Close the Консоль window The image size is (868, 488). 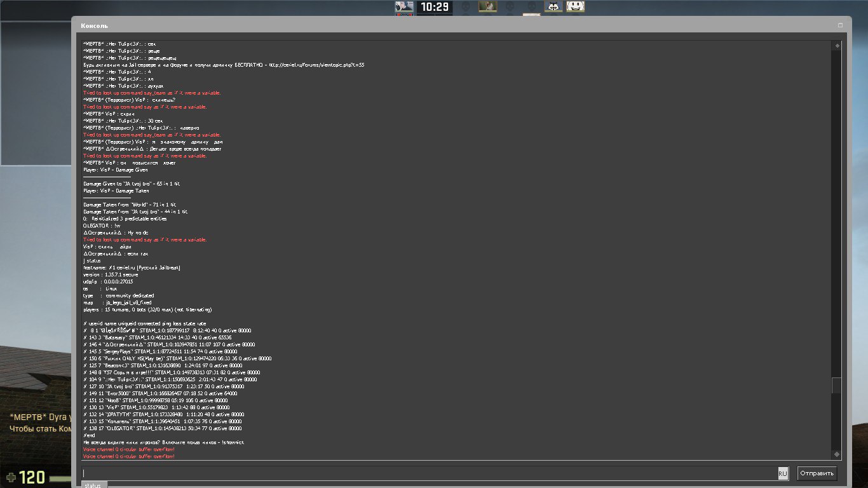[840, 26]
